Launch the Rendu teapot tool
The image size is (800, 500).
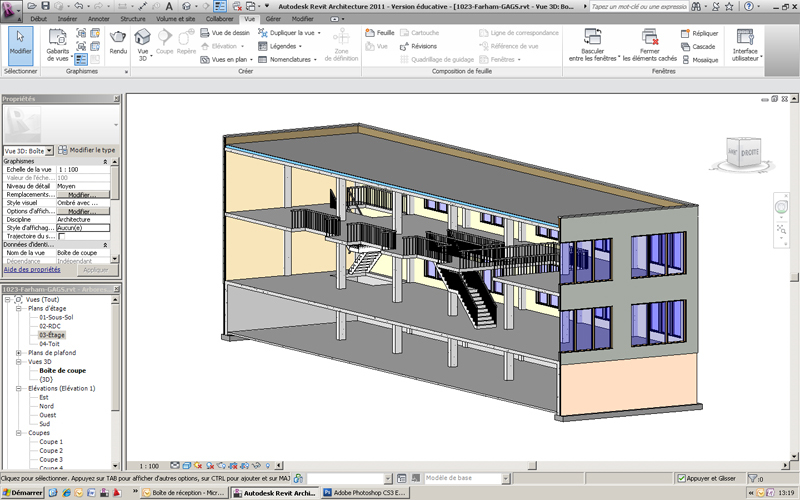pos(118,42)
